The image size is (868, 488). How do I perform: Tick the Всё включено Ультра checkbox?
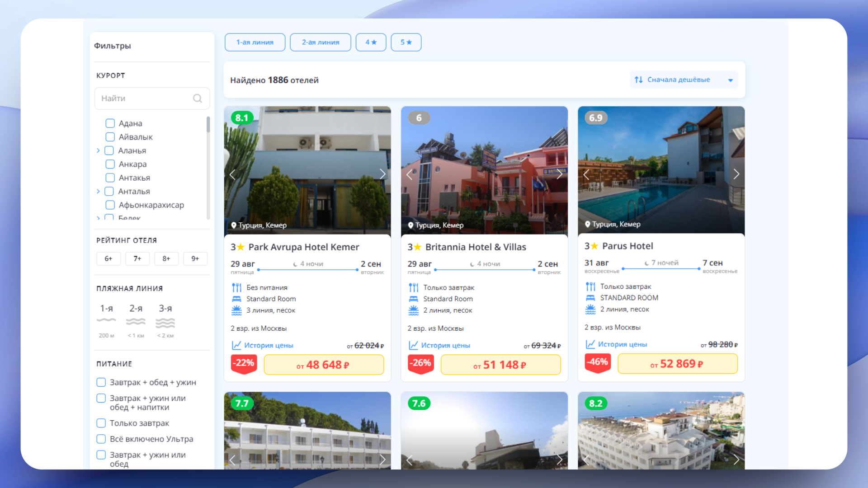(x=101, y=439)
